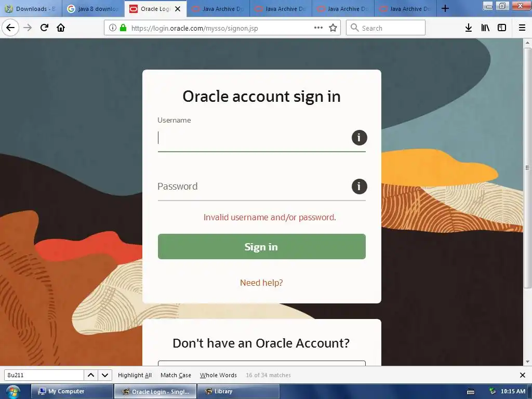Switch to the Downloads tab

[31, 8]
